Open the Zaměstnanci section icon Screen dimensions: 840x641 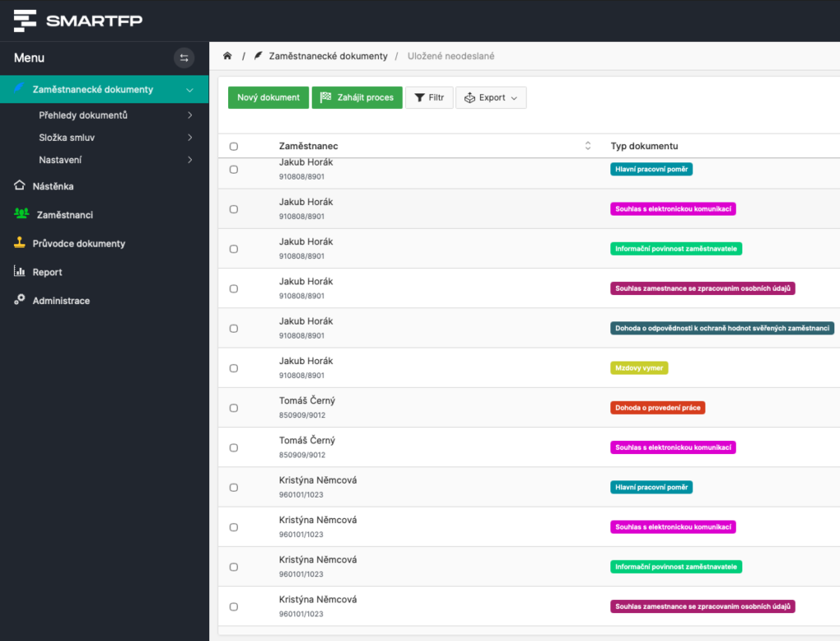click(x=21, y=215)
